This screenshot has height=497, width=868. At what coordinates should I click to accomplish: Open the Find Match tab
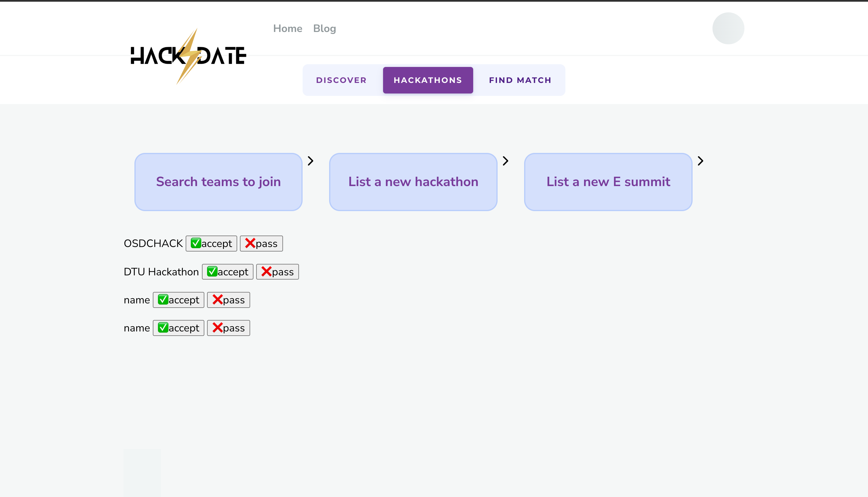pyautogui.click(x=520, y=80)
